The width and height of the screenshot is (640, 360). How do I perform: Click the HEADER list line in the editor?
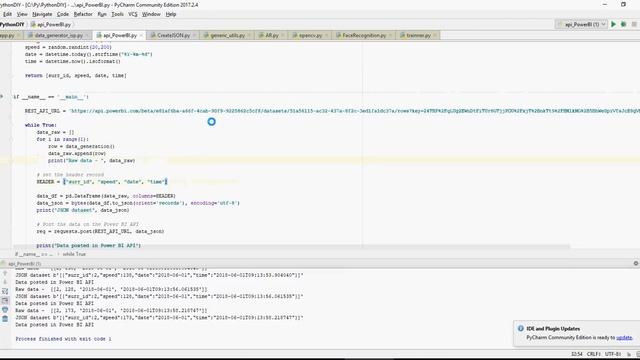click(102, 182)
